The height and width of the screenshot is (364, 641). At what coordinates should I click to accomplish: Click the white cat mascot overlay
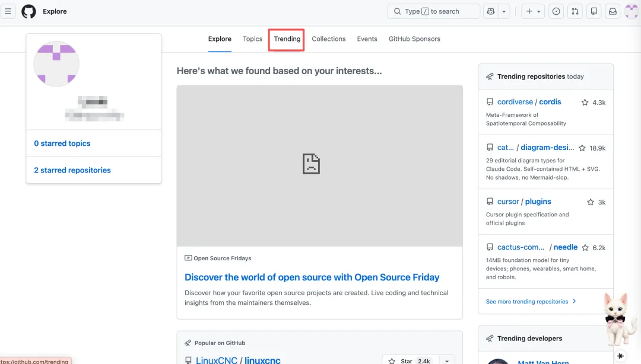coord(619,319)
